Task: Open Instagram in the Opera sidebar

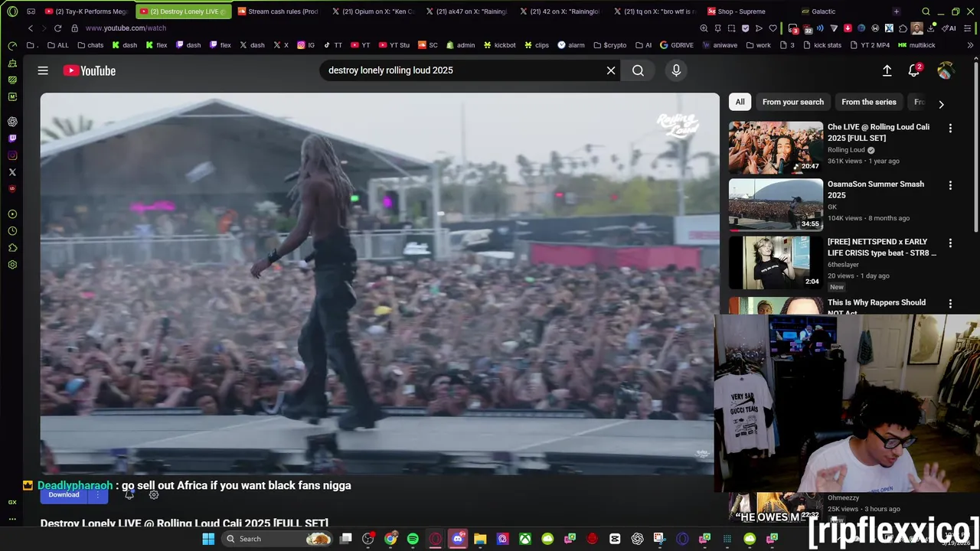Action: 12,155
